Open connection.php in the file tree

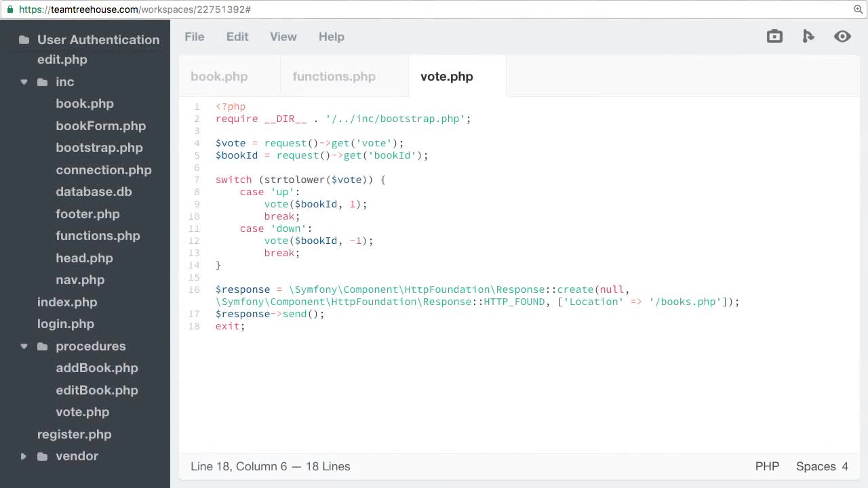104,170
